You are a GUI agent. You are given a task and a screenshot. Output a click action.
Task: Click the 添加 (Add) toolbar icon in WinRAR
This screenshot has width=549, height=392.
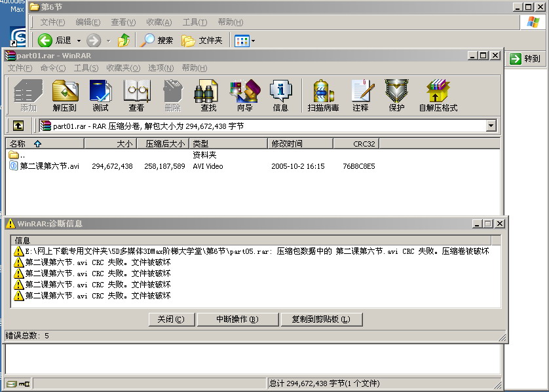point(28,95)
